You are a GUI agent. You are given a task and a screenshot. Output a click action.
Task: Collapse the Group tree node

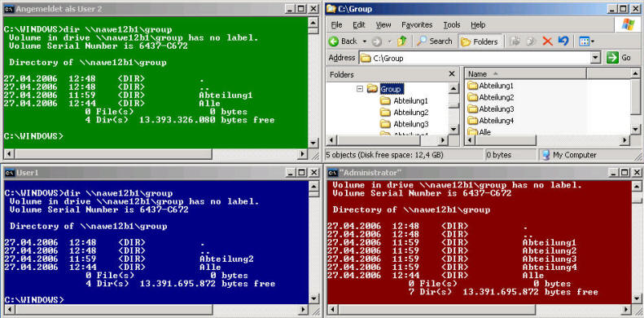pos(360,88)
